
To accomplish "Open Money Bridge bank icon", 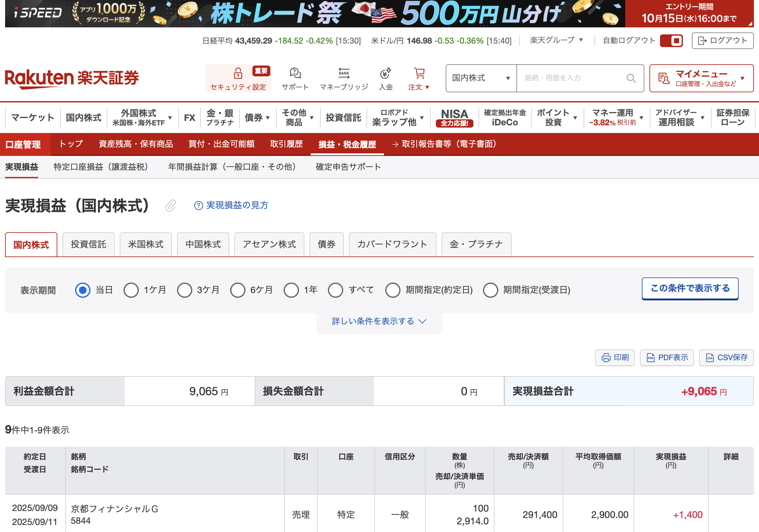I will (x=344, y=73).
